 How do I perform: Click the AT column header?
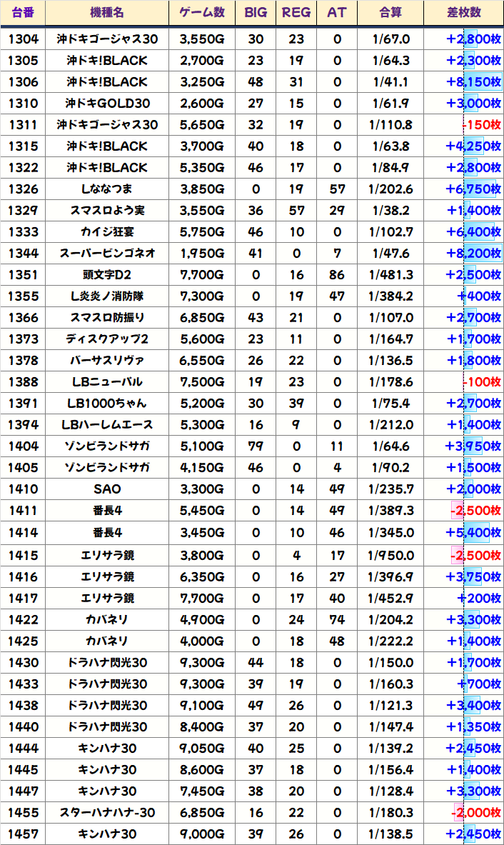pos(337,12)
